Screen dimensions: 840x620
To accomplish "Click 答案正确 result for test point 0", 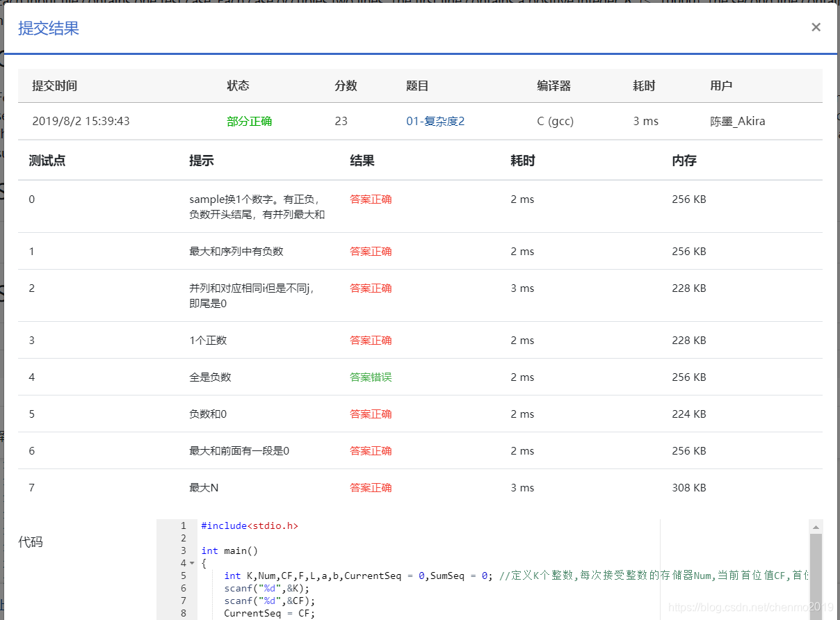I will [371, 199].
